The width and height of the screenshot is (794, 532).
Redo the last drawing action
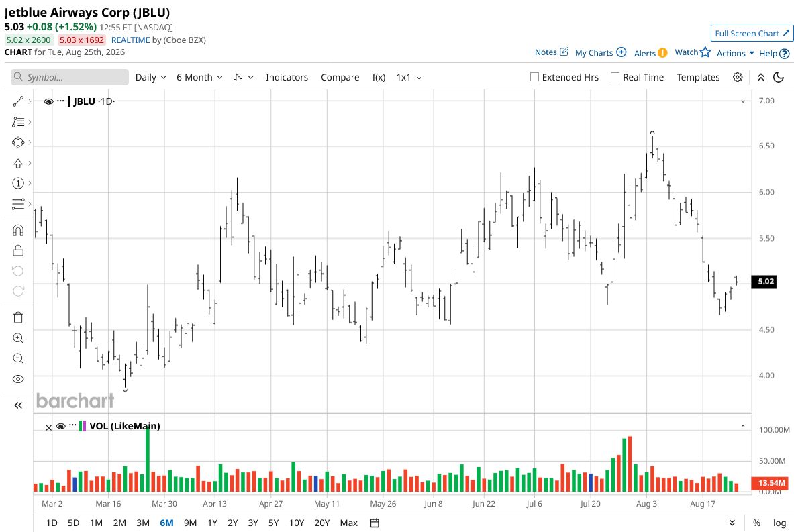pos(18,291)
